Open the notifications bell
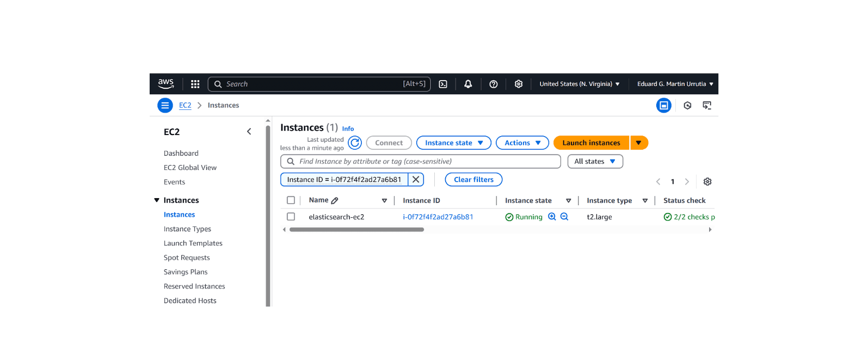The height and width of the screenshot is (356, 868). [468, 84]
